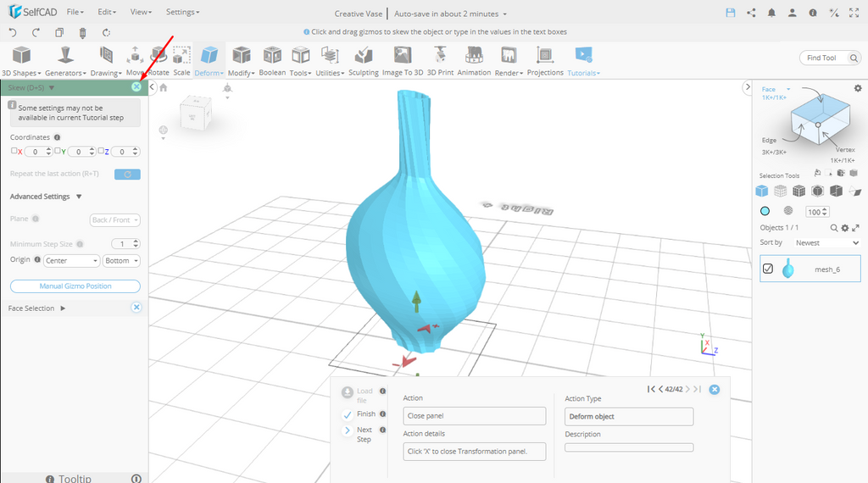868x483 pixels.
Task: Click Next Step in the tutorial
Action: [x=348, y=430]
